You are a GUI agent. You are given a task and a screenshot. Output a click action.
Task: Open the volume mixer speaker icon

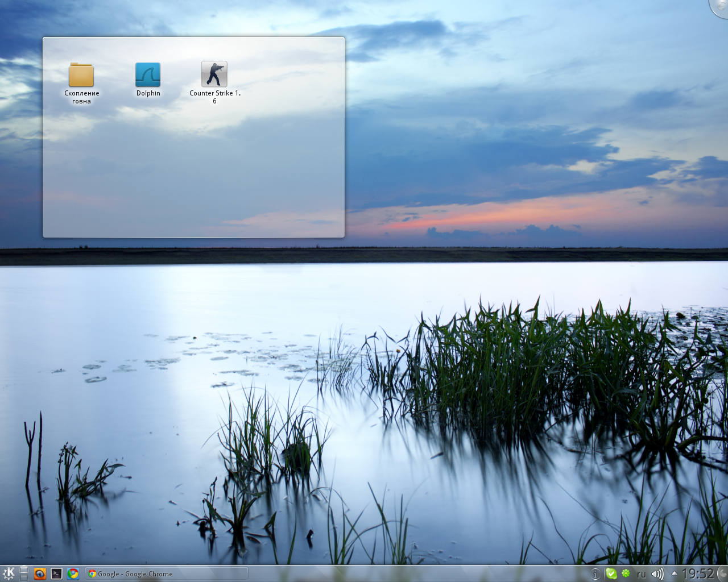point(657,574)
